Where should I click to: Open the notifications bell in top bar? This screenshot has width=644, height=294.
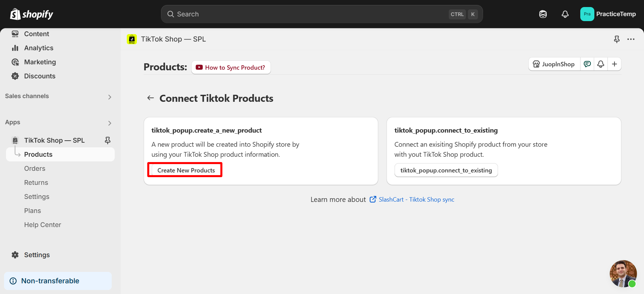(565, 14)
